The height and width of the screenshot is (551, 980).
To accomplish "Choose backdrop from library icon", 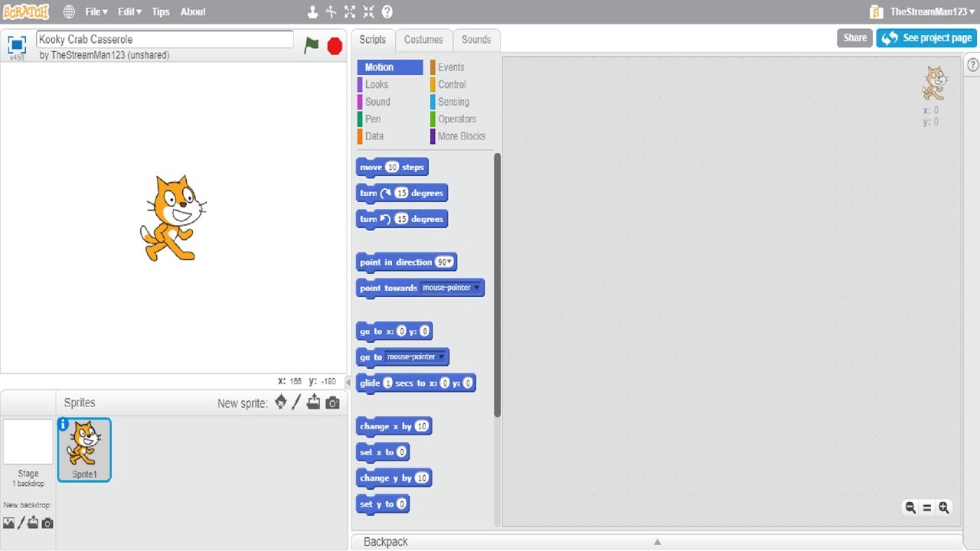I will click(8, 523).
